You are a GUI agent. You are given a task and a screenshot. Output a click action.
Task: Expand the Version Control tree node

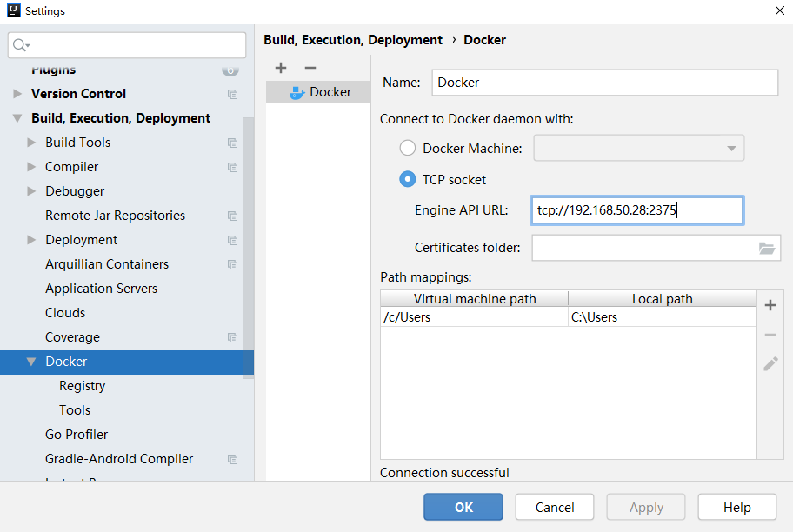pos(19,93)
